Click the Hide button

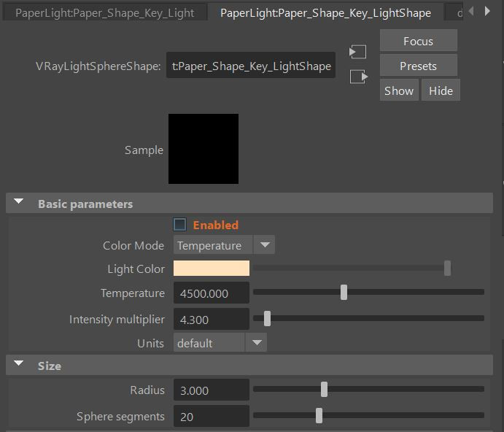(441, 90)
